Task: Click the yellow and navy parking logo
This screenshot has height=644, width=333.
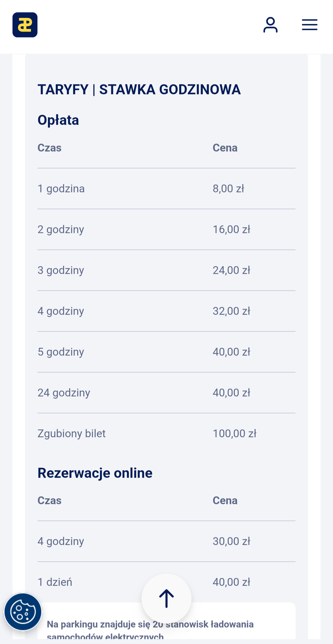Action: [25, 25]
